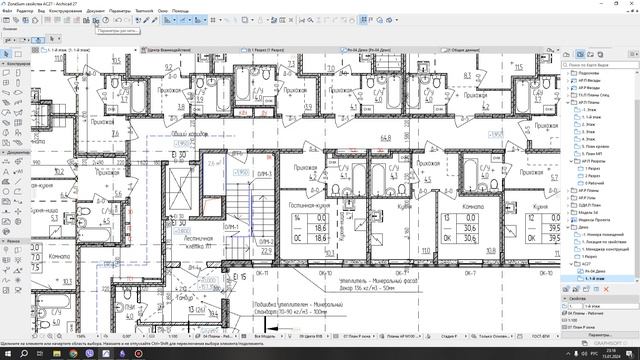Viewport: 640px width, 360px height.
Task: Switch Navigator to View Map icon
Action: click(x=580, y=54)
